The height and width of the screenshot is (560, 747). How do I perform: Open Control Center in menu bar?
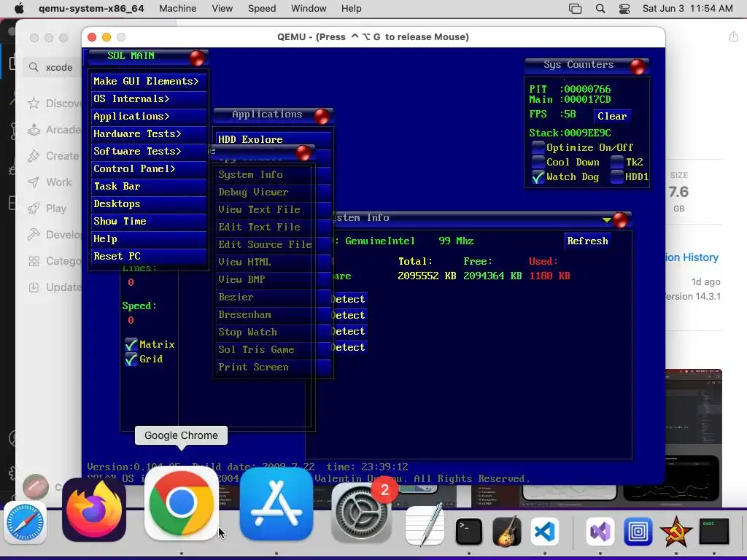624,9
